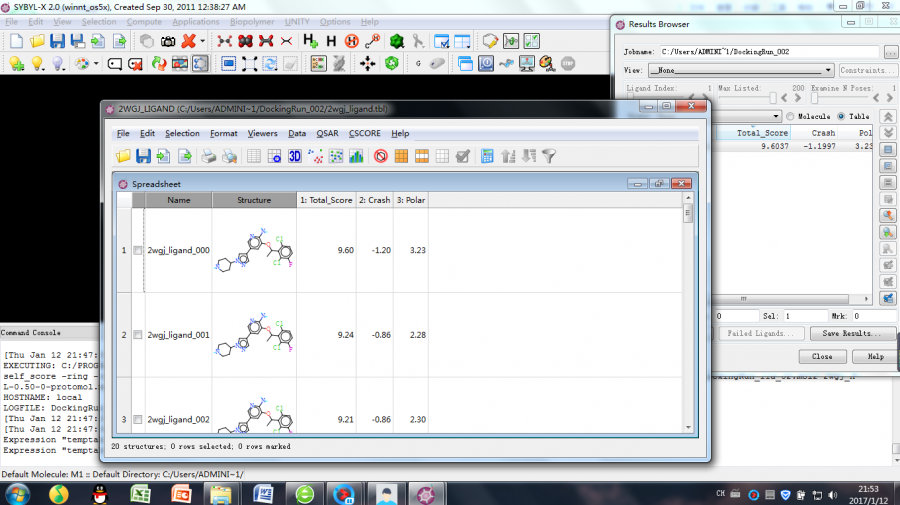Open the Viewers menu
The width and height of the screenshot is (900, 505).
click(262, 133)
